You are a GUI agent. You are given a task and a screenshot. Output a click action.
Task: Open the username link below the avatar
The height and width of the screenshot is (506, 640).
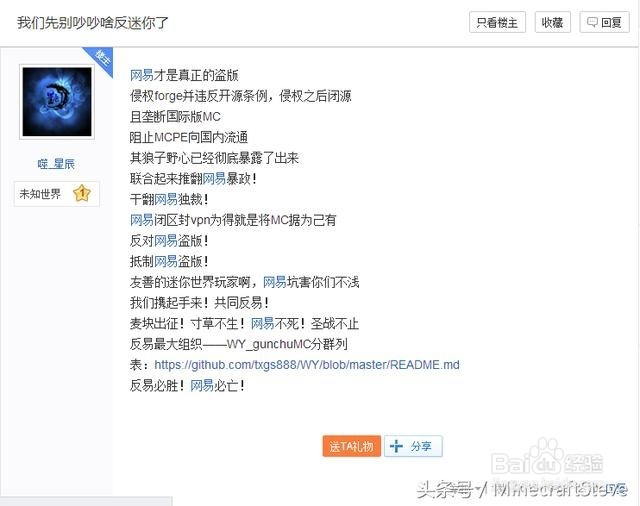click(x=56, y=164)
